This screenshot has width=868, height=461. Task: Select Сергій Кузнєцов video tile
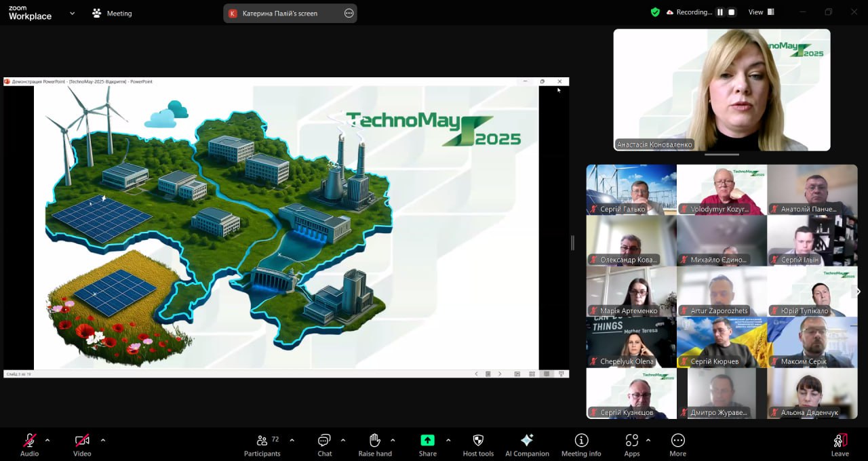[631, 393]
